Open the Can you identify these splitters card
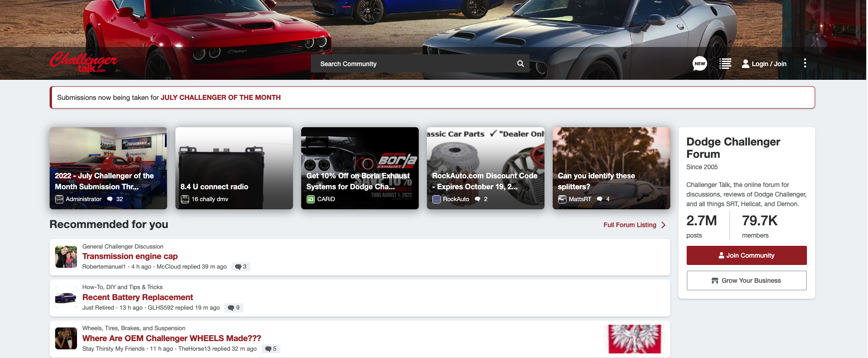Viewport: 868px width, 358px height. point(611,168)
